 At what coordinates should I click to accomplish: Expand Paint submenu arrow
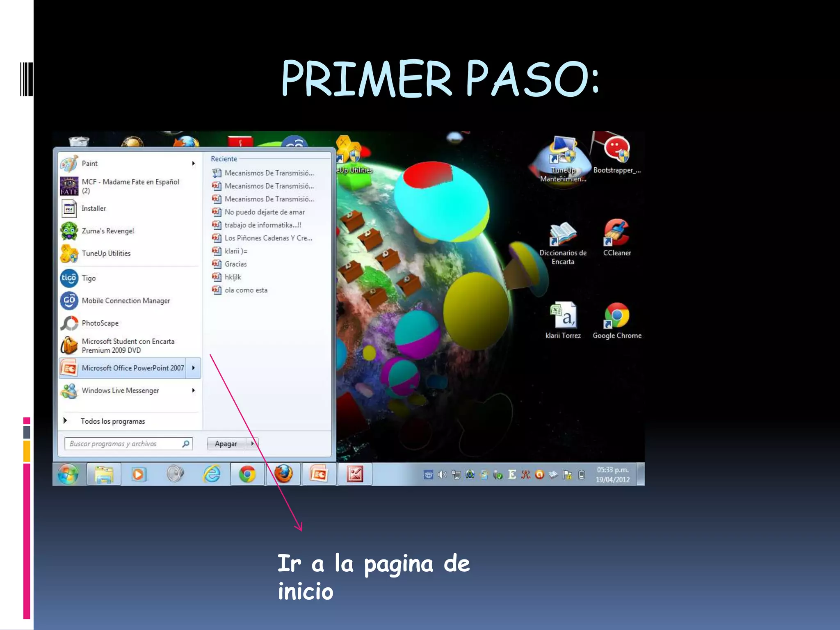pyautogui.click(x=193, y=164)
